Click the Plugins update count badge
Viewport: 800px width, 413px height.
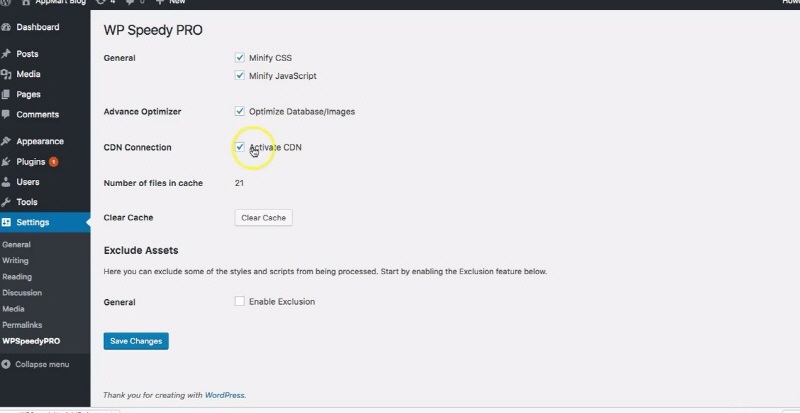click(54, 162)
